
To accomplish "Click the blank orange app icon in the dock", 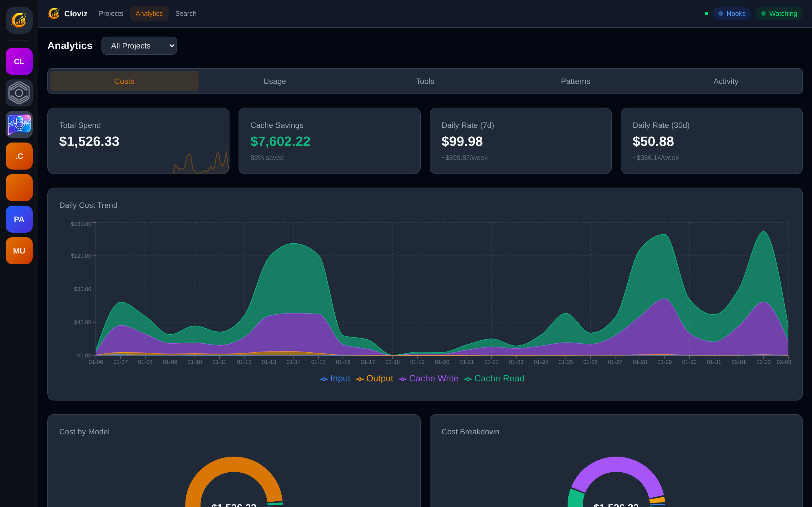I will (x=19, y=187).
